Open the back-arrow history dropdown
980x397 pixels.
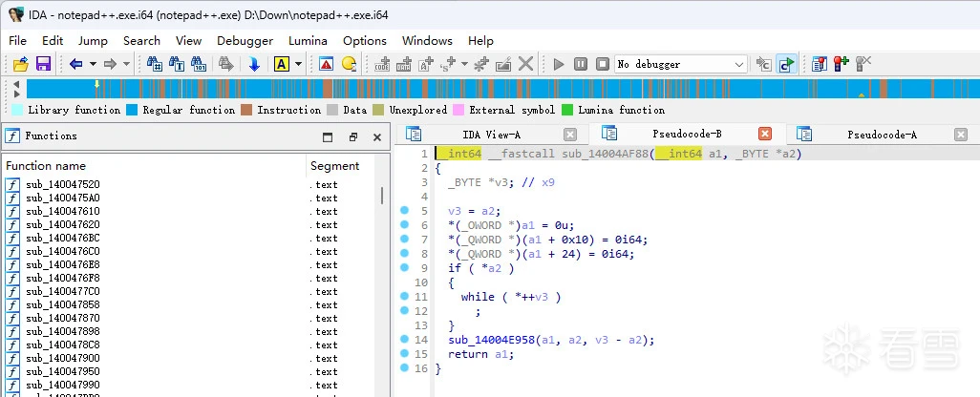(93, 64)
